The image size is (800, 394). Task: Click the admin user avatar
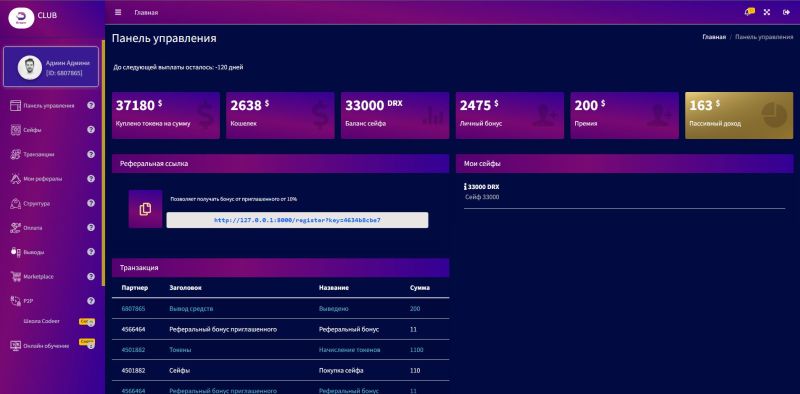(30, 67)
